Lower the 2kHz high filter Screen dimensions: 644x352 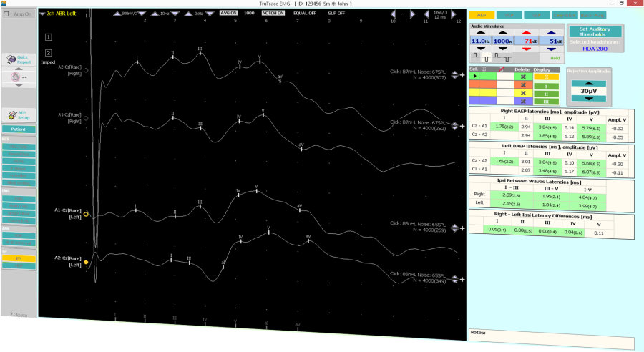click(210, 14)
